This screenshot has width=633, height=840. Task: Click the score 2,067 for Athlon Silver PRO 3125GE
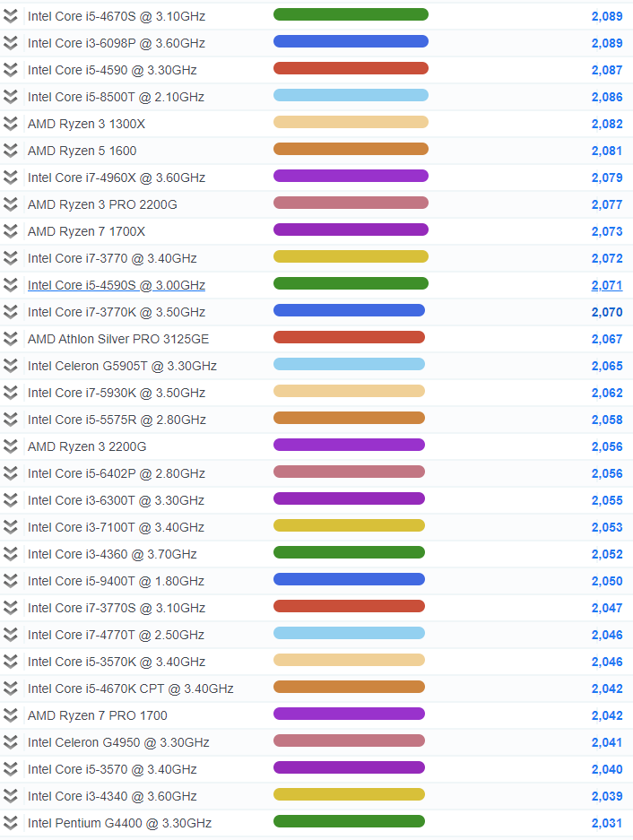pos(607,339)
